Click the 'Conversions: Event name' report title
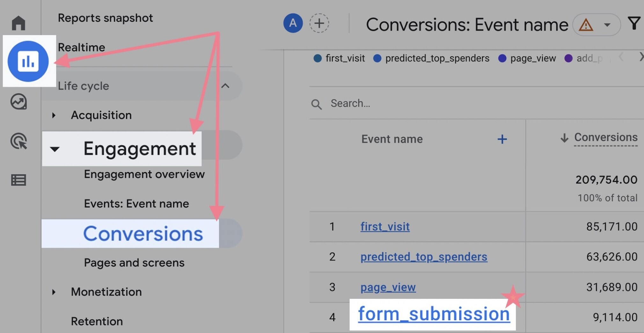 (467, 25)
